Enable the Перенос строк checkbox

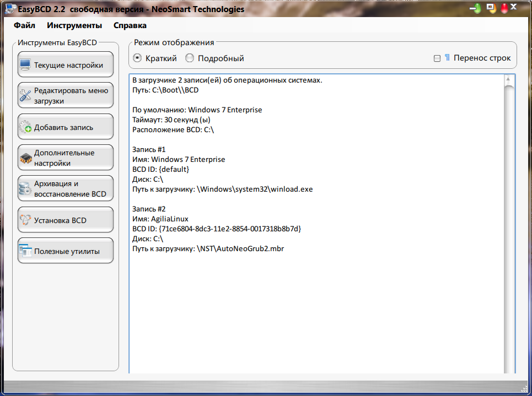(437, 58)
